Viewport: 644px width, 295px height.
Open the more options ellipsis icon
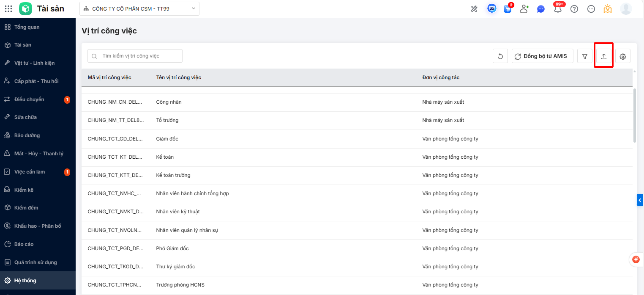click(591, 9)
